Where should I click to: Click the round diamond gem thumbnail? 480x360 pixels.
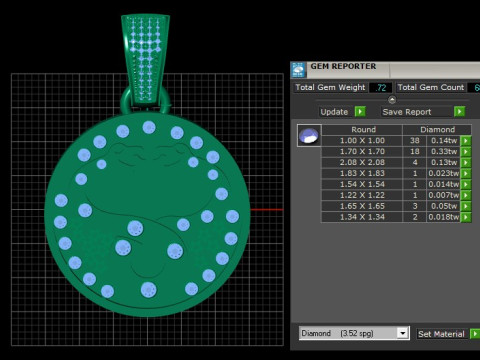click(x=309, y=136)
